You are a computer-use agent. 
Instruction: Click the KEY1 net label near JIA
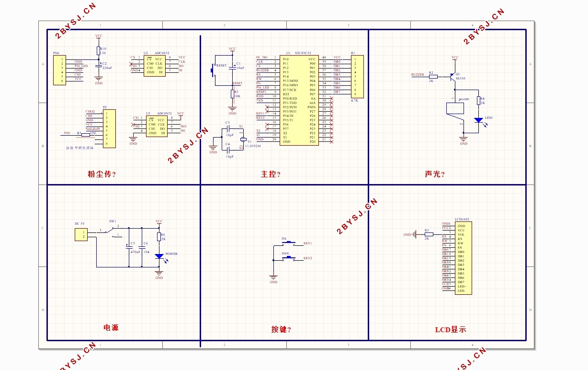308,243
